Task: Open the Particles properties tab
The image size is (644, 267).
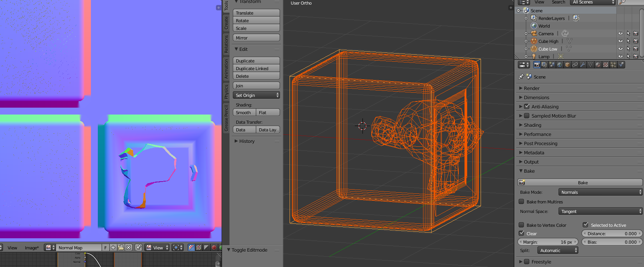Action: (613, 65)
